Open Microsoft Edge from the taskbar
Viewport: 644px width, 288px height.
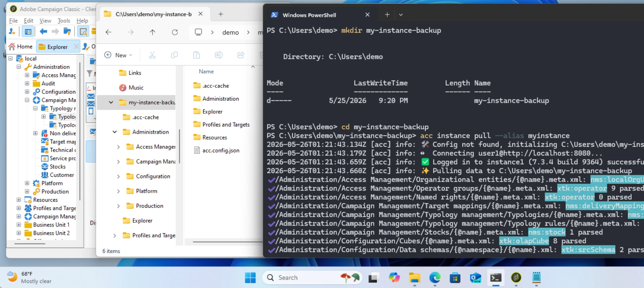click(x=435, y=278)
